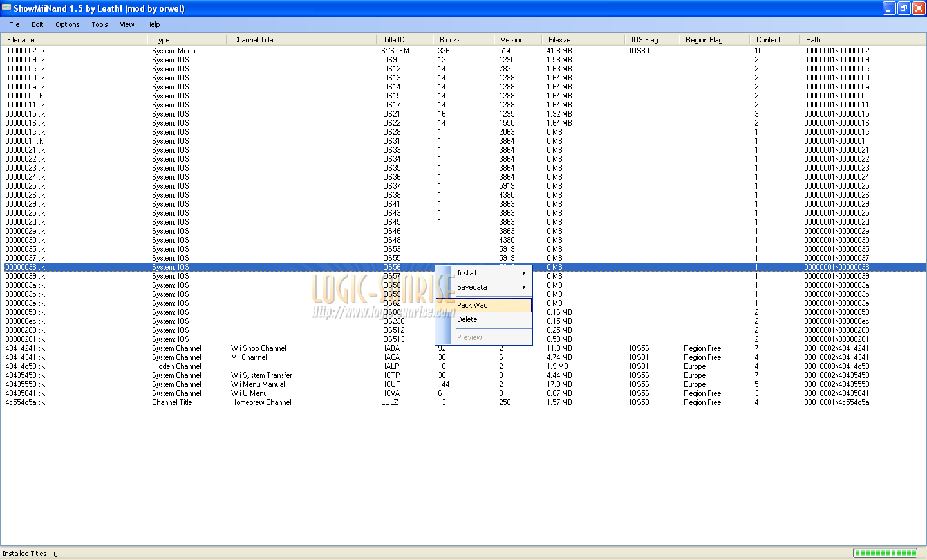Sort by IOS Flag column header
This screenshot has height=560, width=927.
[x=651, y=40]
